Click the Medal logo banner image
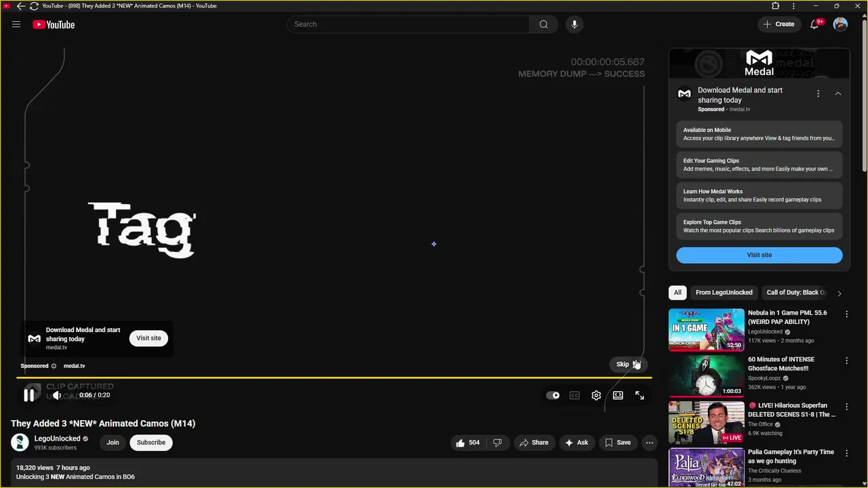This screenshot has height=488, width=868. [x=759, y=63]
